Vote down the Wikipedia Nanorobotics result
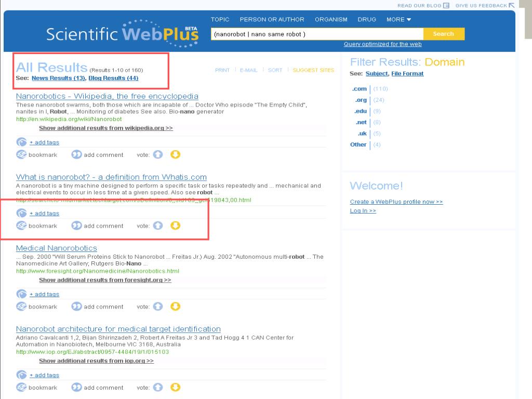Viewport: 532px width, 399px height. pyautogui.click(x=175, y=155)
